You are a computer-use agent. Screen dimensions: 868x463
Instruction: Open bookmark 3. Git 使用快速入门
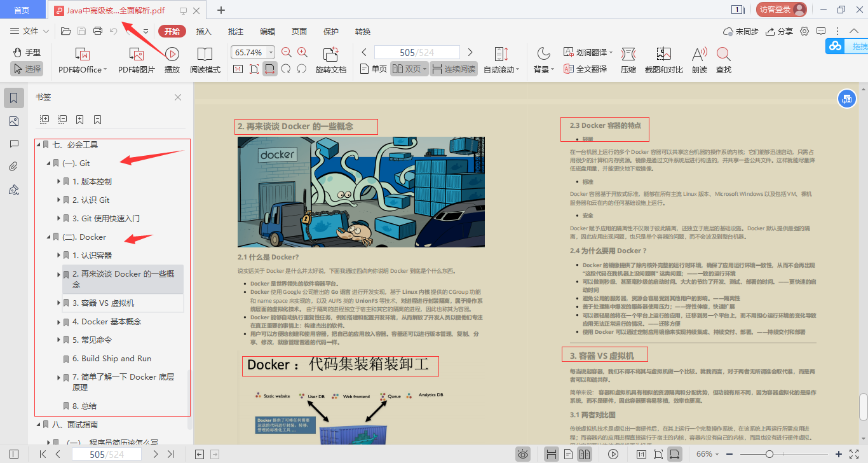point(105,219)
